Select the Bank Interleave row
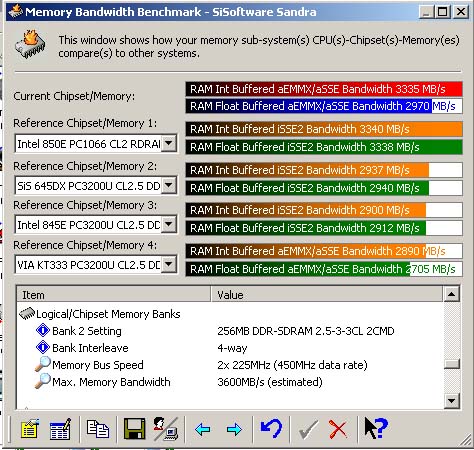This screenshot has width=474, height=450. [230, 348]
